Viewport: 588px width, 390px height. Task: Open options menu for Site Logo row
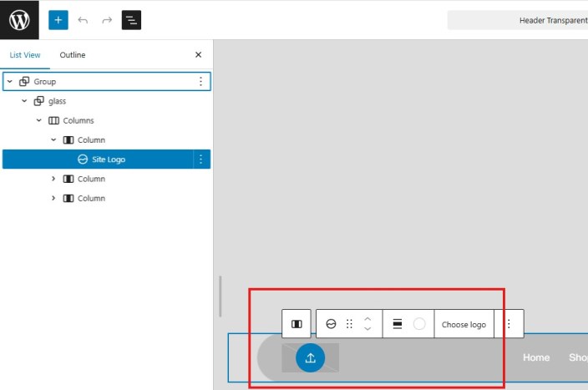pos(201,160)
